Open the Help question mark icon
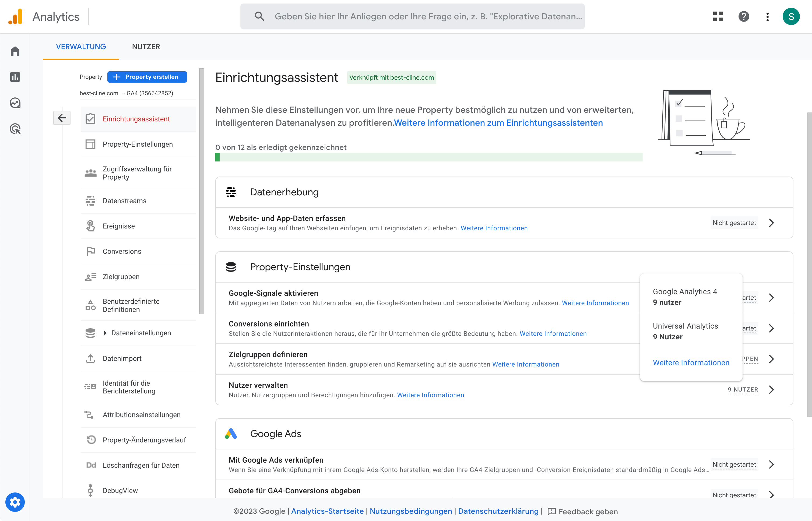 (x=743, y=16)
